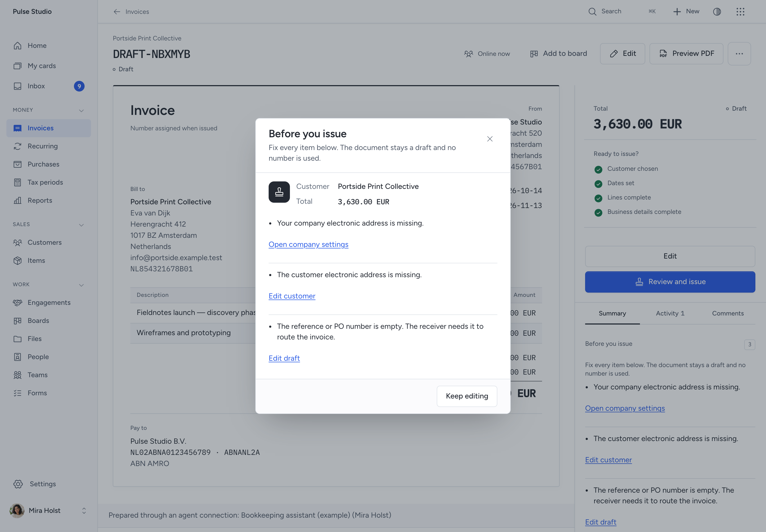Open the apps grid menu
This screenshot has width=766, height=532.
[x=740, y=12]
